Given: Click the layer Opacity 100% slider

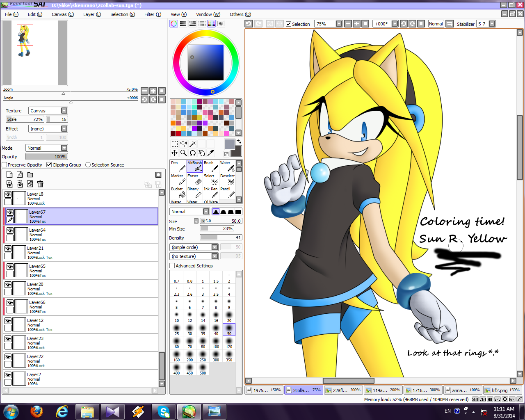Looking at the screenshot, I should click(x=46, y=157).
